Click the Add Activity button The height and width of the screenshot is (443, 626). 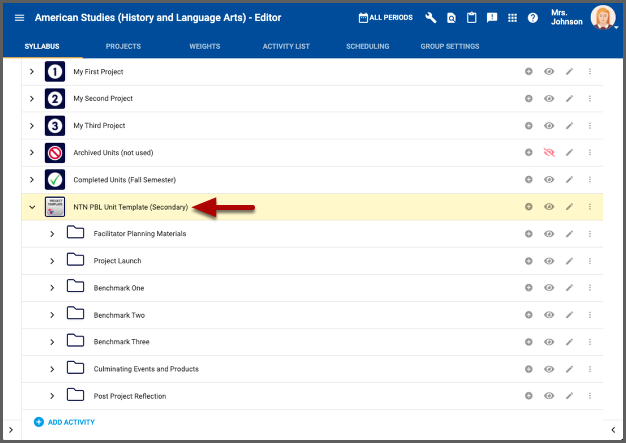(65, 422)
